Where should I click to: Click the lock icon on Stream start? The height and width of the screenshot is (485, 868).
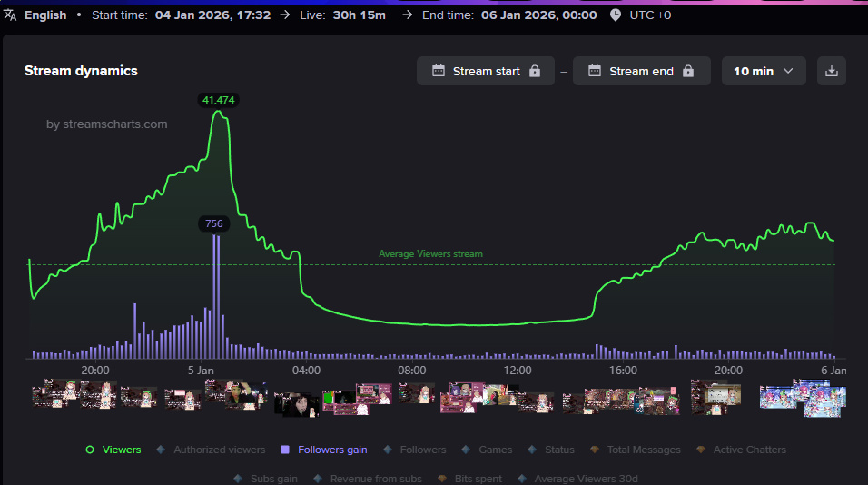coord(534,71)
